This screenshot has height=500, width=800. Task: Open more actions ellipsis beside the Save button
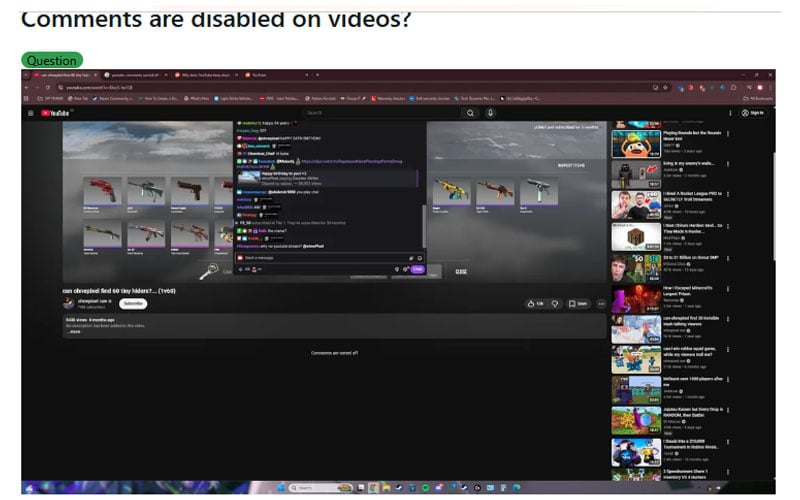click(x=601, y=303)
